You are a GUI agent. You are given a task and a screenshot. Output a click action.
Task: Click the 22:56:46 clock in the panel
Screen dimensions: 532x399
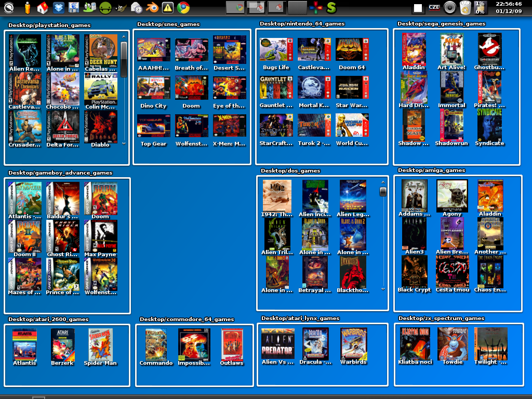click(x=509, y=7)
